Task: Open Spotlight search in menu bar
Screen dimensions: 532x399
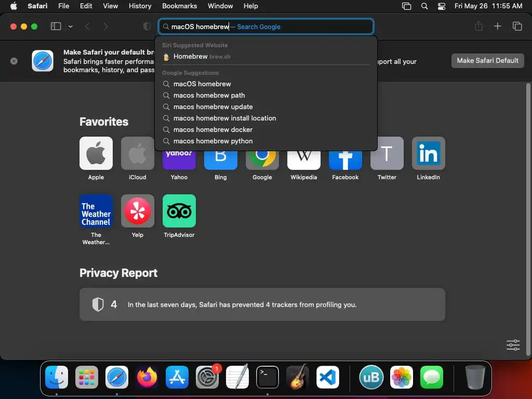Action: point(424,6)
